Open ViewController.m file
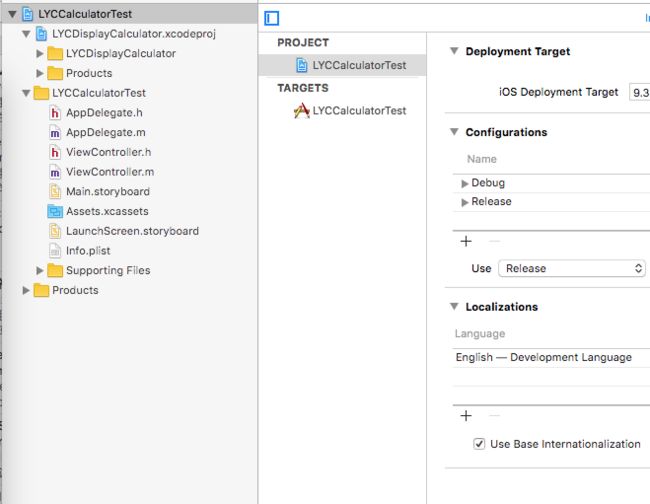This screenshot has height=504, width=650. point(110,172)
